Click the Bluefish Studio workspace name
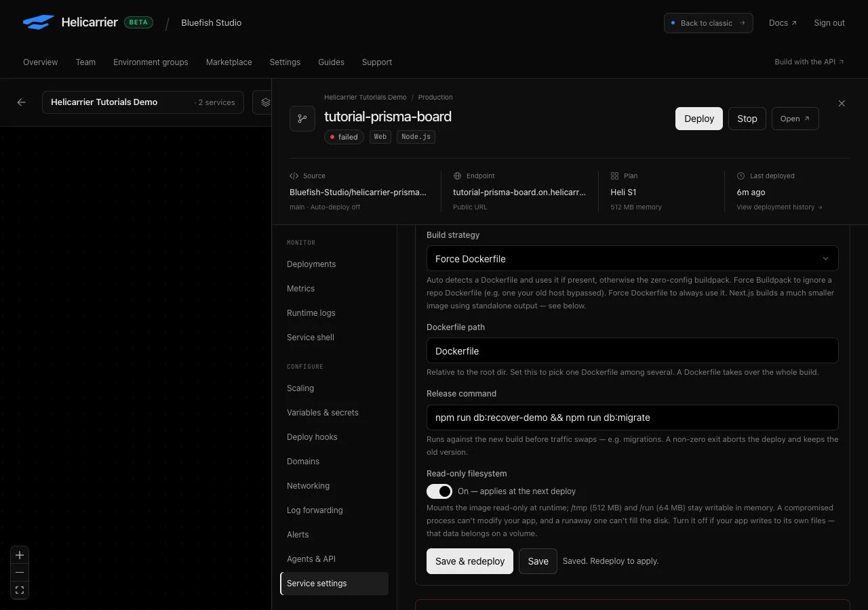 coord(211,23)
